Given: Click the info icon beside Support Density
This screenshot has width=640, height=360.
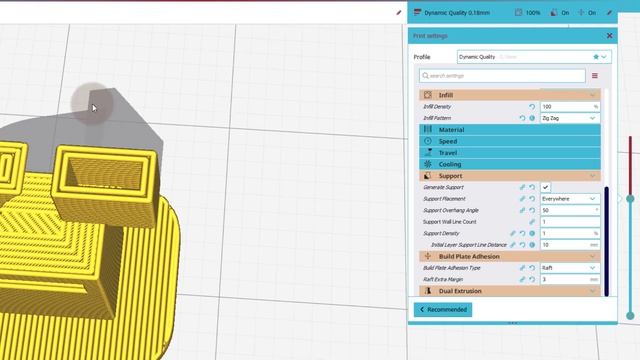Looking at the screenshot, I should (x=532, y=233).
